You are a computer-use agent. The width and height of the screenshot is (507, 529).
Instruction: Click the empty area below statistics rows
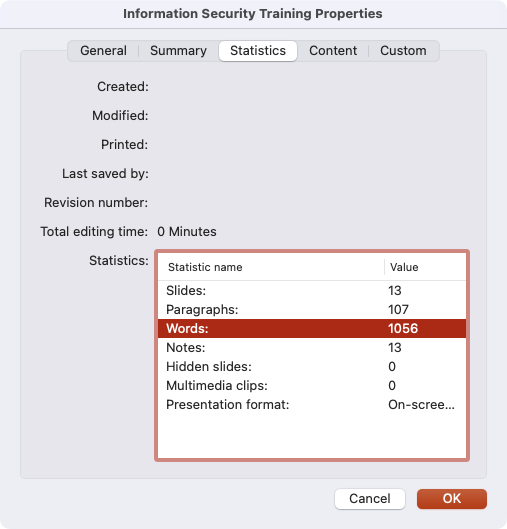312,436
